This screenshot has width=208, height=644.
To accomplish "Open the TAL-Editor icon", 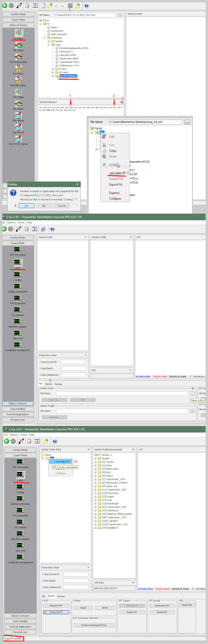I will (x=18, y=45).
